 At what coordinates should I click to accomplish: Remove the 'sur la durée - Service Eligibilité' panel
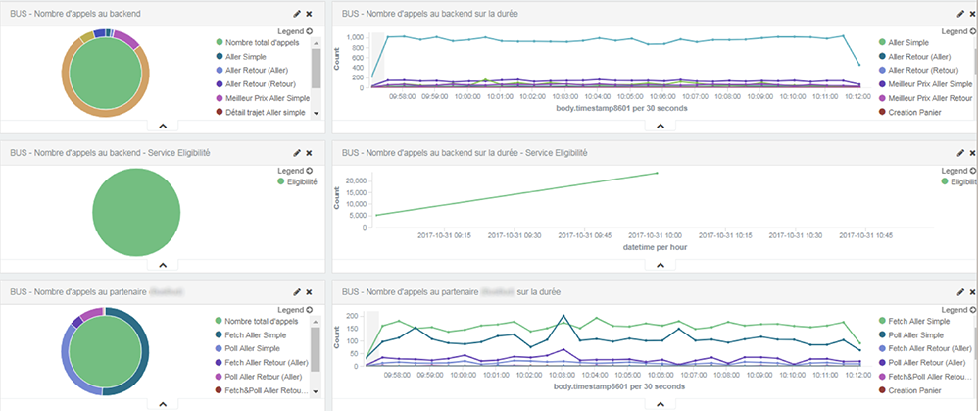point(972,153)
